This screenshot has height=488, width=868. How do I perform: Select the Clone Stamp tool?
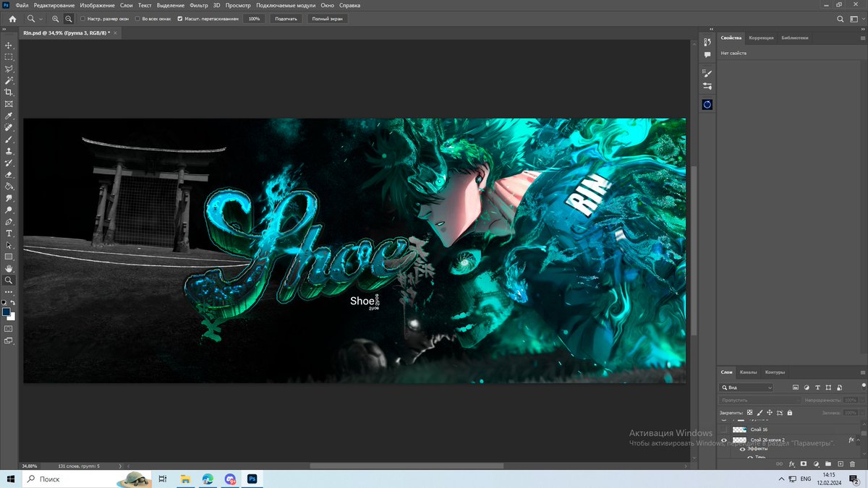pos(9,151)
